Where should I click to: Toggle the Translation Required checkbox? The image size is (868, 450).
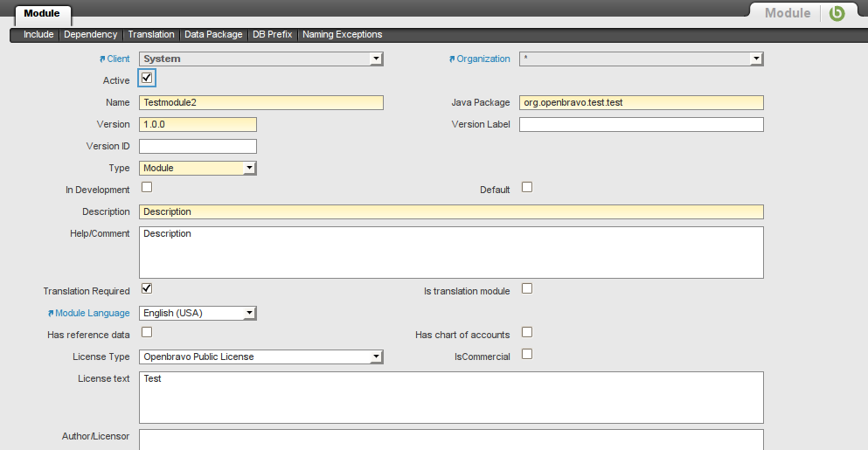[147, 288]
